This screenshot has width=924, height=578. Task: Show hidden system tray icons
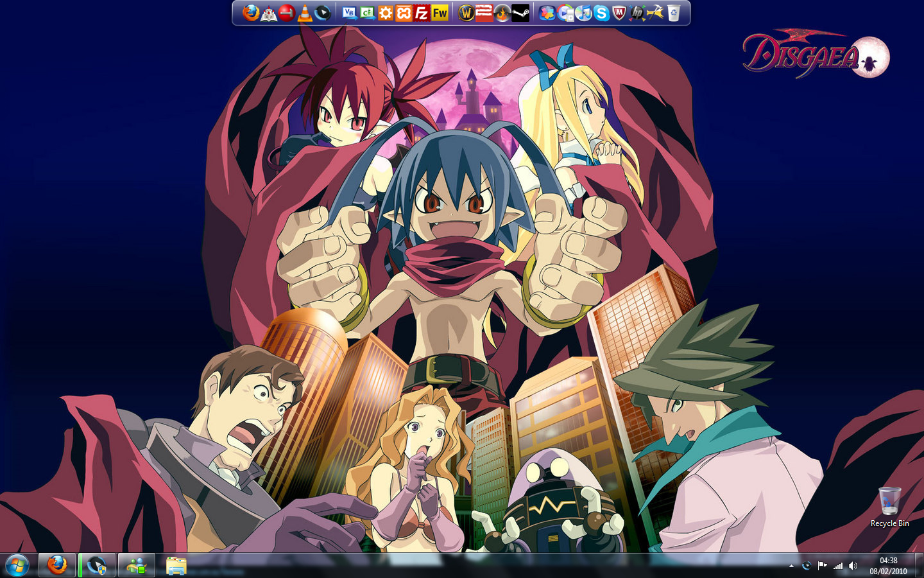click(x=791, y=566)
